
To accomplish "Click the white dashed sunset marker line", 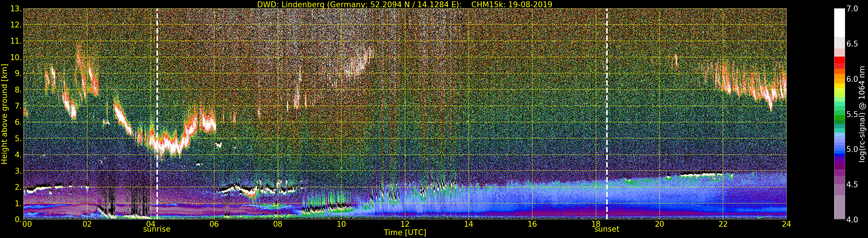I will [x=607, y=114].
